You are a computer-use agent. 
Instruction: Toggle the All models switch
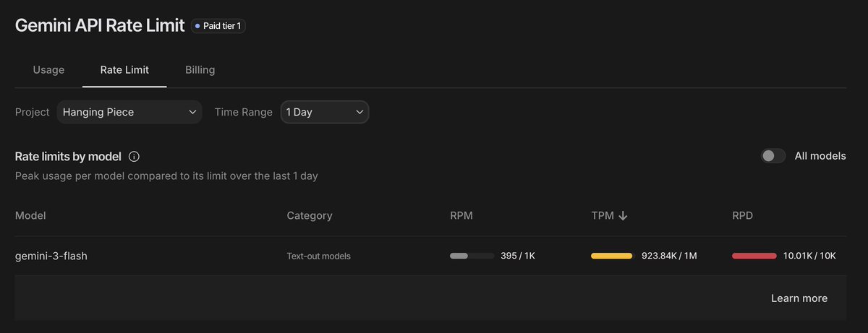pyautogui.click(x=773, y=156)
